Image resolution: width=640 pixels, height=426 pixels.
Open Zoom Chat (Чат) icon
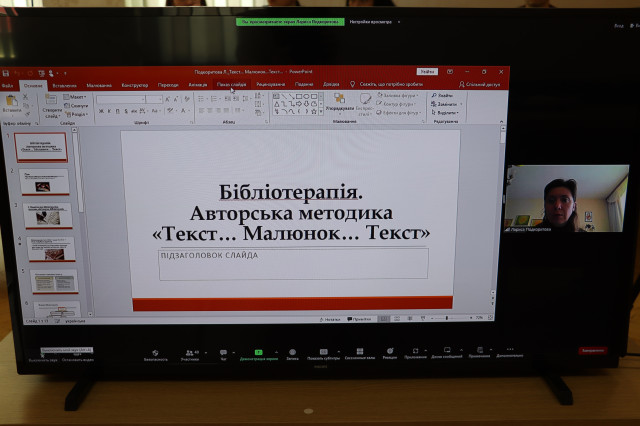click(x=223, y=352)
